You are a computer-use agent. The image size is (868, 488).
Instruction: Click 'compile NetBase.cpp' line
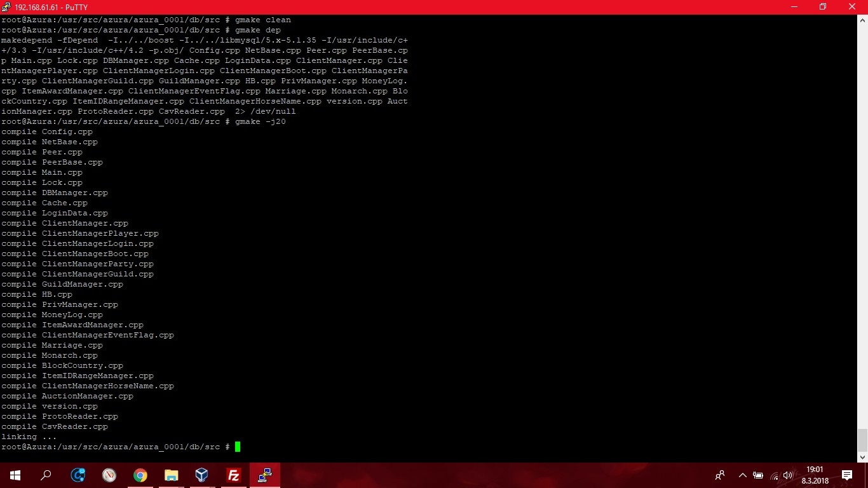(50, 142)
